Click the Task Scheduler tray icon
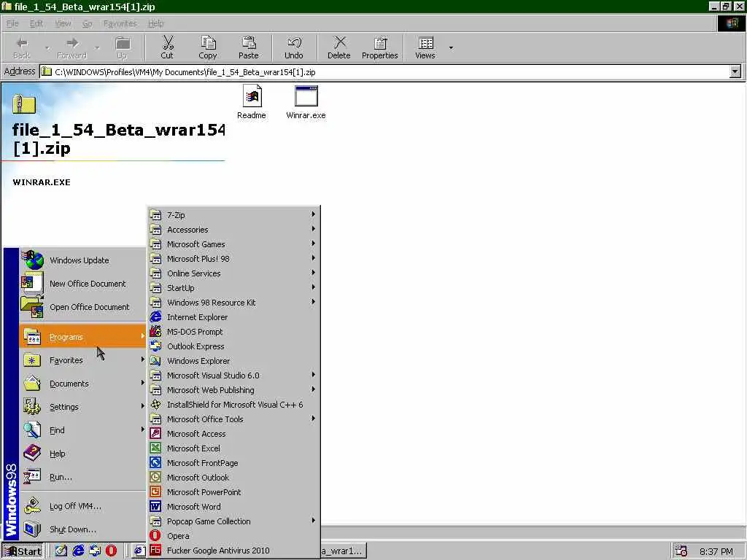This screenshot has height=560, width=747. [681, 551]
